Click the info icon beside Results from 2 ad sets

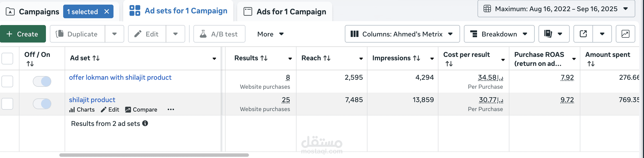point(145,123)
